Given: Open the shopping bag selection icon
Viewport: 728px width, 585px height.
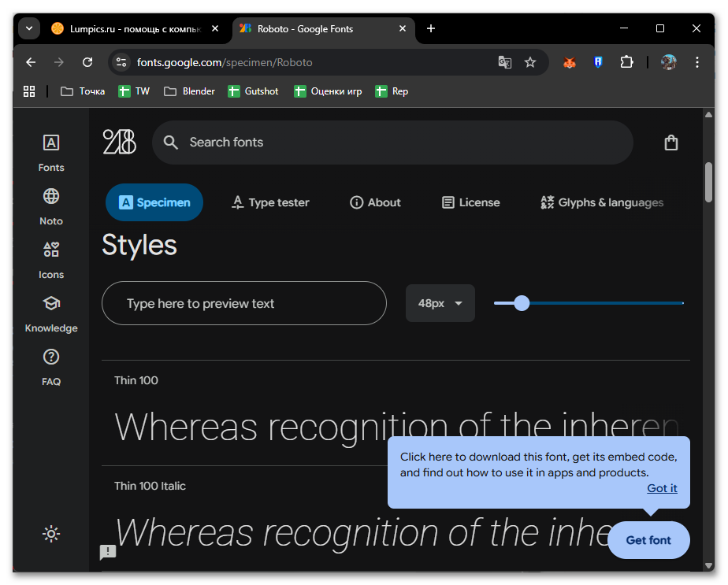Looking at the screenshot, I should coord(670,143).
